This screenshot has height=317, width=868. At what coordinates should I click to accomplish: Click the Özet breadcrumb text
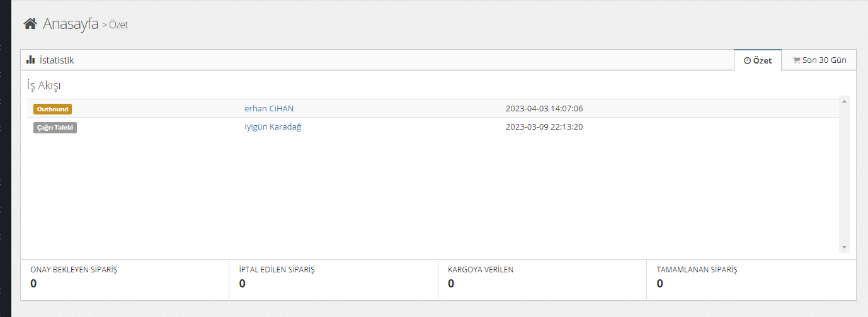pos(118,25)
